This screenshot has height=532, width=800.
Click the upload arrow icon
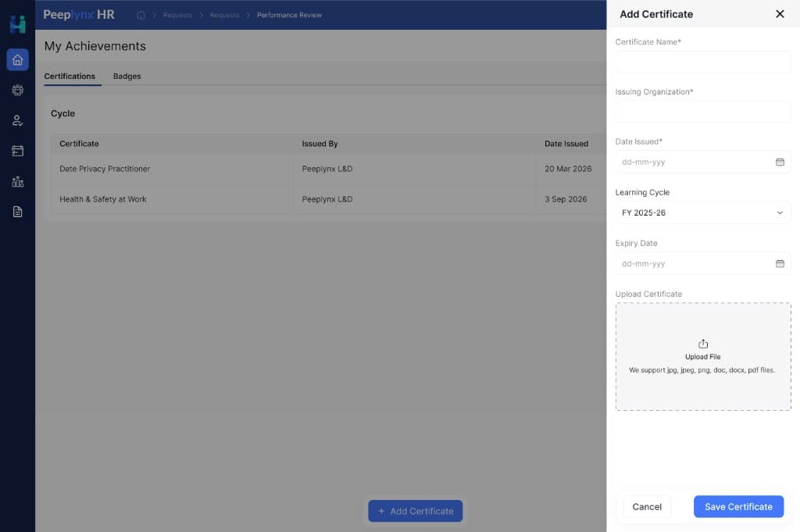702,344
